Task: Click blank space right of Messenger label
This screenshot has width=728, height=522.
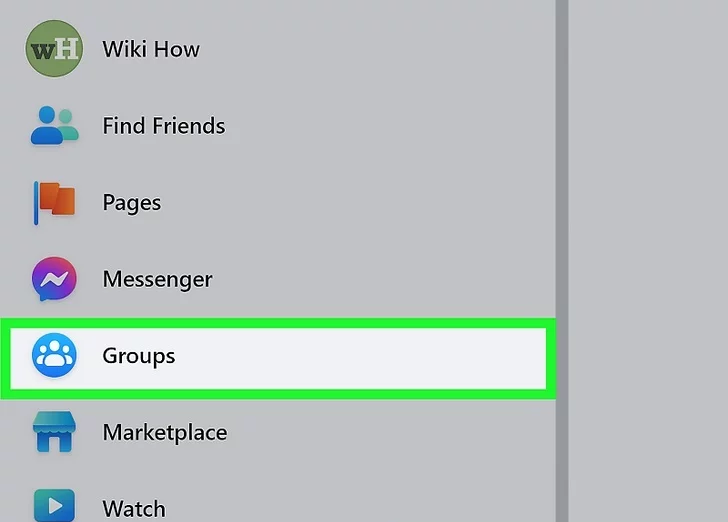Action: tap(400, 280)
